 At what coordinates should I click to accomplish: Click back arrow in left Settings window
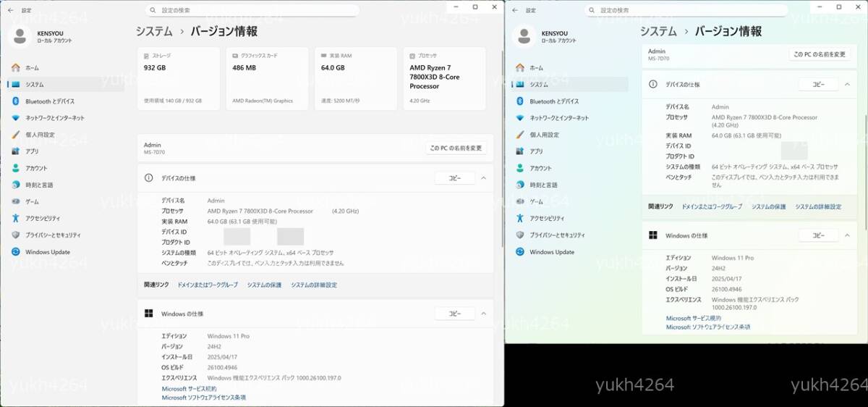[10, 10]
